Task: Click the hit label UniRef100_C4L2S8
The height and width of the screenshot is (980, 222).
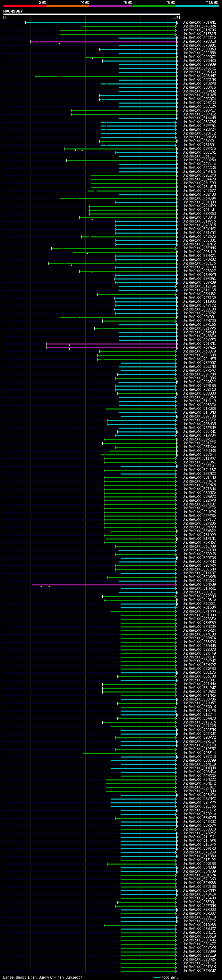Action: pos(199,852)
